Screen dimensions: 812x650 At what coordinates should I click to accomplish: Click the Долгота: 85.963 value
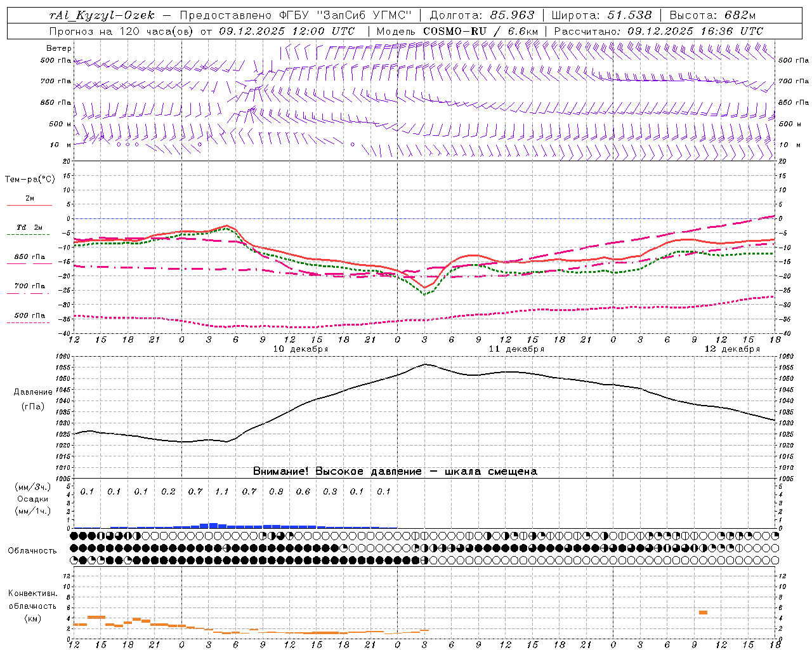click(481, 15)
